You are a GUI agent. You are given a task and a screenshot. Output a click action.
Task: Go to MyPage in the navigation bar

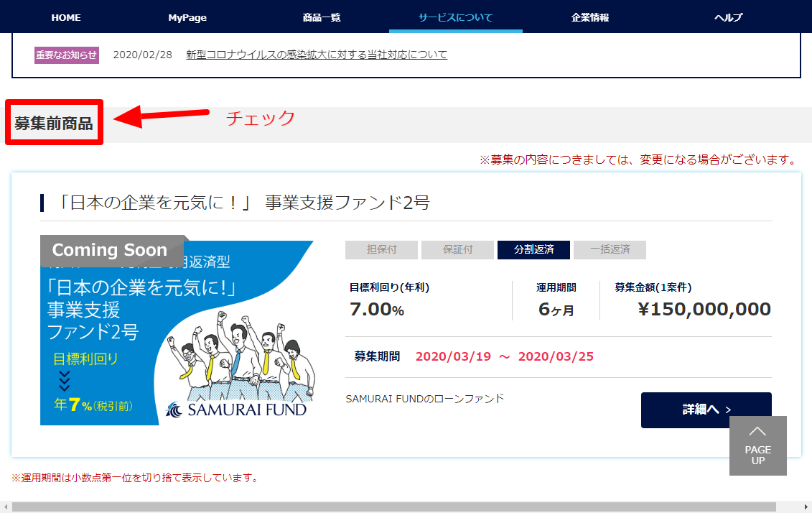click(x=187, y=17)
